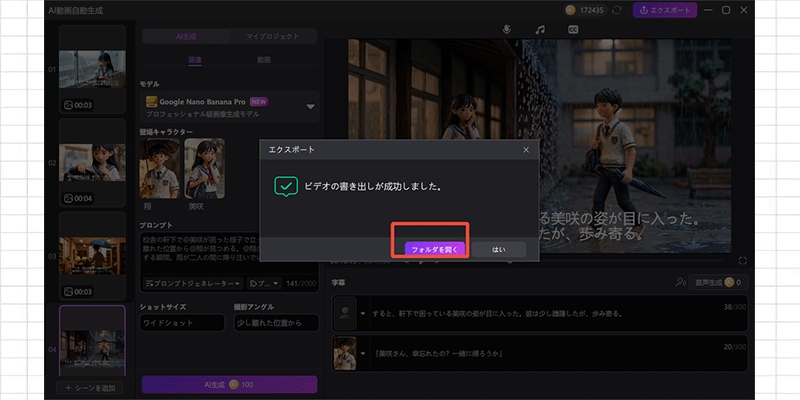Screen dimensions: 800x400
Task: Click the NEW badge beside the model name
Action: point(259,102)
